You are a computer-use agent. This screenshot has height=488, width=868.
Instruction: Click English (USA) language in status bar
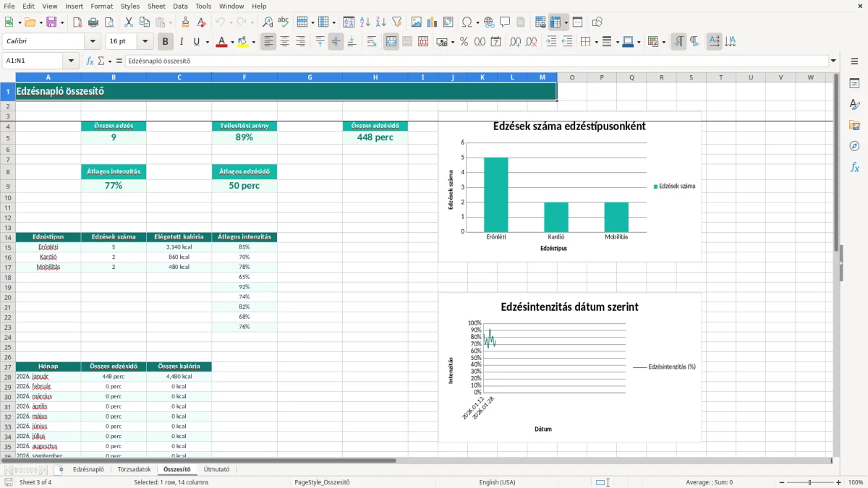pos(497,482)
